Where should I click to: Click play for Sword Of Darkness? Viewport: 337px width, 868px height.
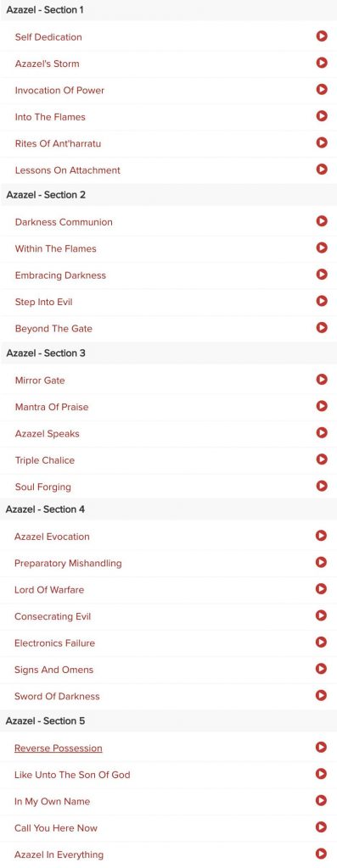click(321, 695)
